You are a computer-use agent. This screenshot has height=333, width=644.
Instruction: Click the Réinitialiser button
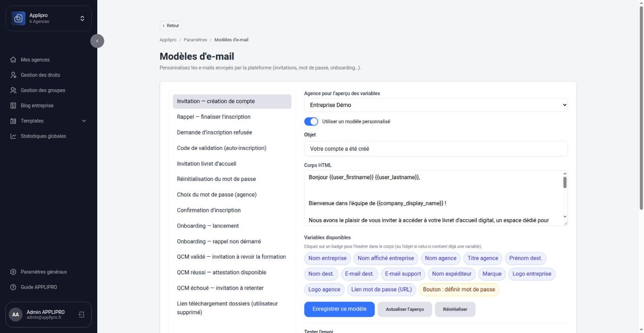pos(455,309)
